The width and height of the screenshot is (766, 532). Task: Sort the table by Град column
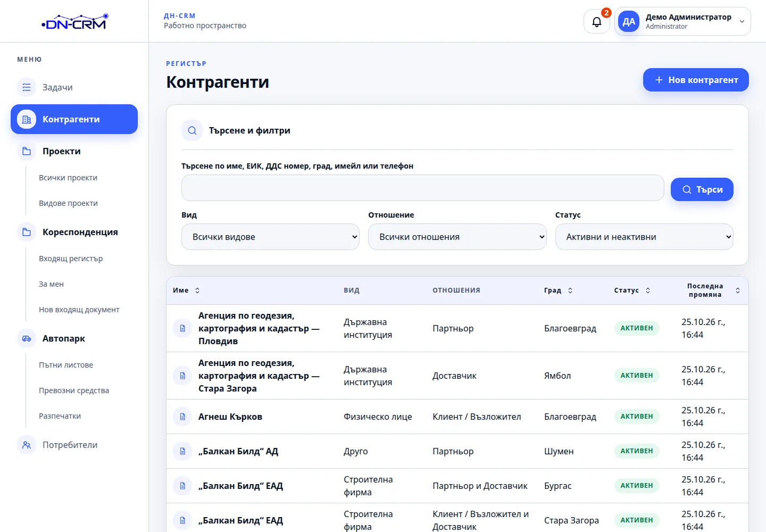click(x=559, y=290)
